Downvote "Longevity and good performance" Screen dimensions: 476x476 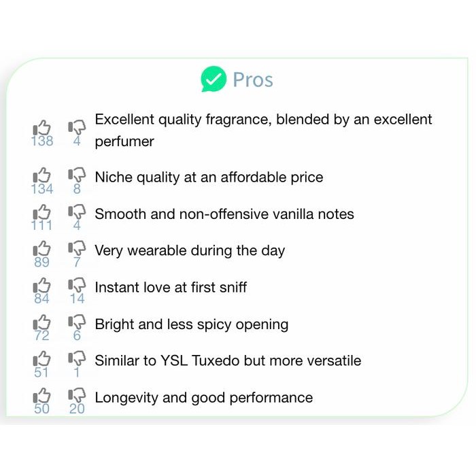(x=77, y=396)
